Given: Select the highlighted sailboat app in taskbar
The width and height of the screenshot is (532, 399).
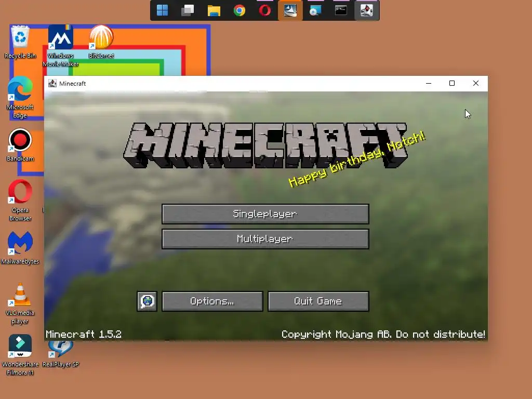Looking at the screenshot, I should (290, 10).
